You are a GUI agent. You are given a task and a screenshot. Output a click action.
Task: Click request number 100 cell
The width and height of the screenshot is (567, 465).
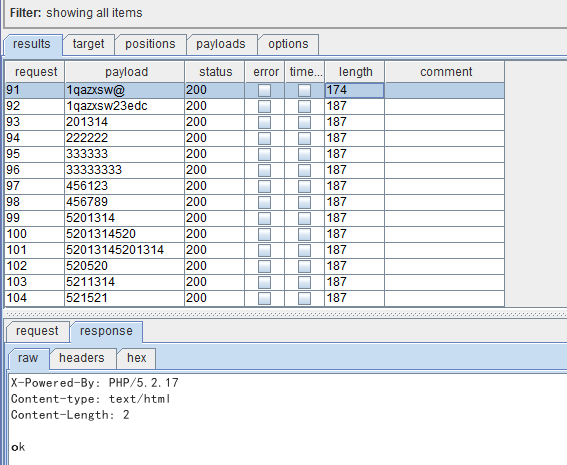pyautogui.click(x=35, y=234)
